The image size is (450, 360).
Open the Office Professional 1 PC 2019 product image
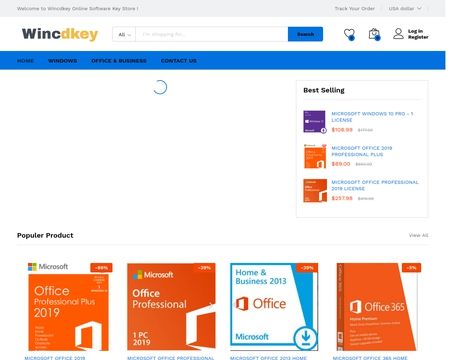(171, 307)
